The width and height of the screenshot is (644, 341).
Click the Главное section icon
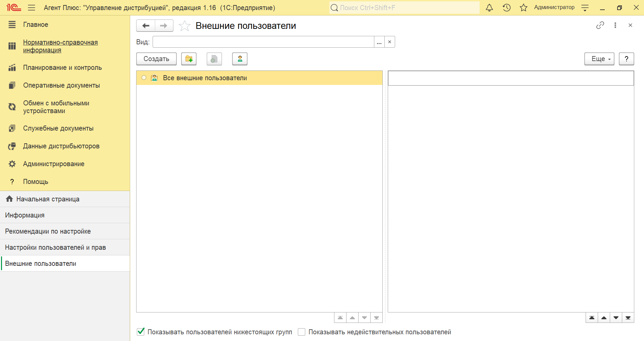point(12,25)
